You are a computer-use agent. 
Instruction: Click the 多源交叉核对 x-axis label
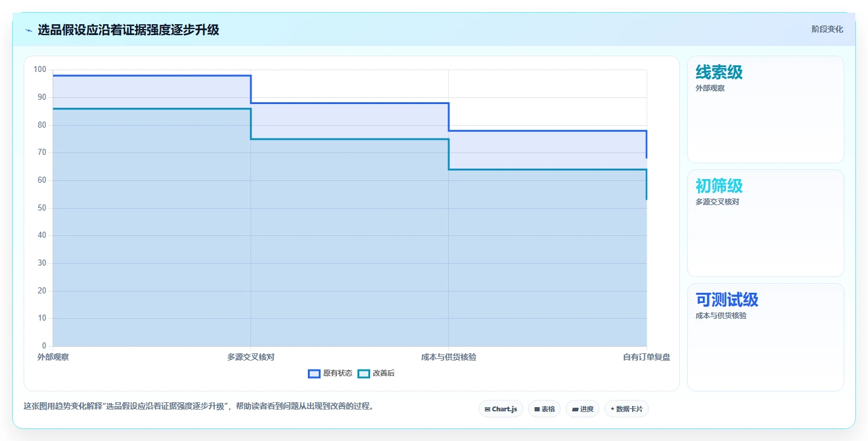tap(251, 357)
